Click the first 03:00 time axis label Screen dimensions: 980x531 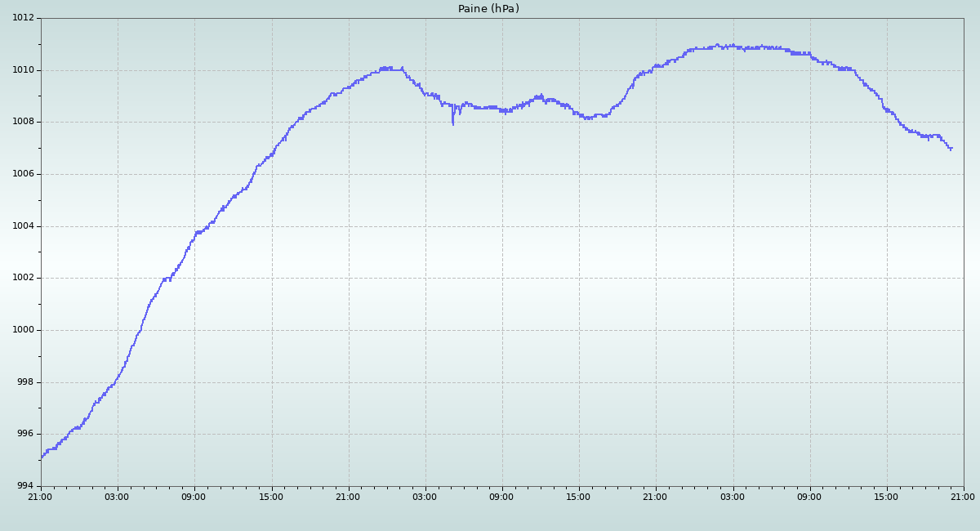pyautogui.click(x=117, y=497)
